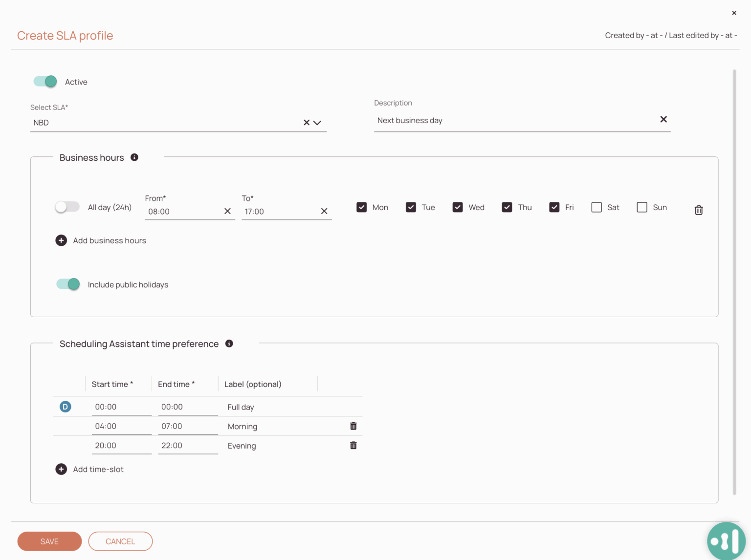The width and height of the screenshot is (751, 560).
Task: View the Business hours info tooltip
Action: (134, 157)
